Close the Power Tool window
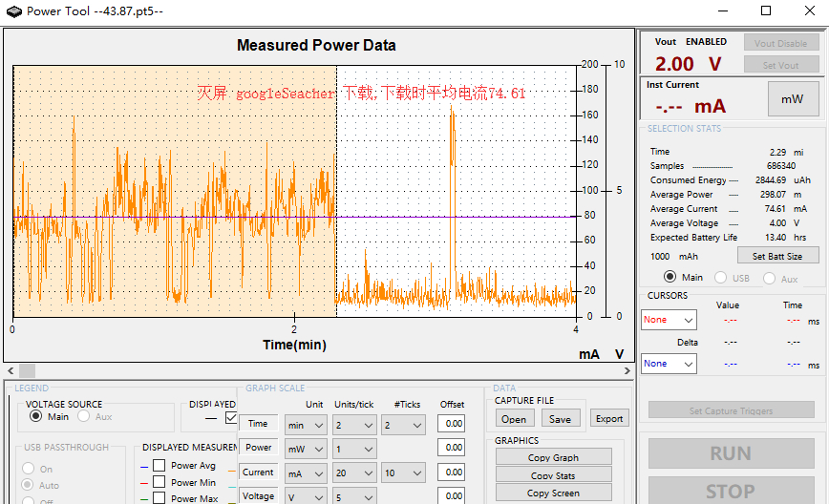This screenshot has width=829, height=504. [x=810, y=11]
